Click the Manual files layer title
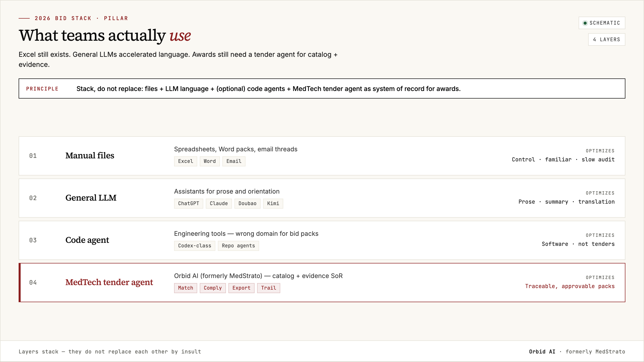Screen dimensions: 644x362 (x=90, y=156)
